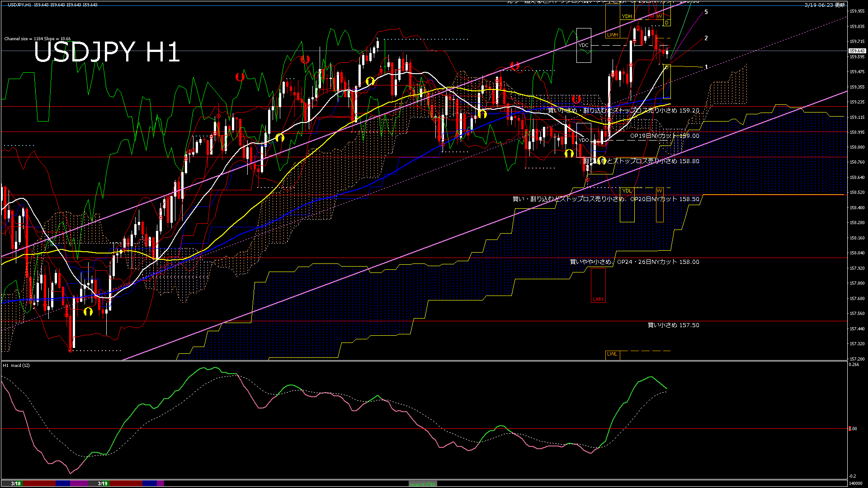Image resolution: width=868 pixels, height=488 pixels.
Task: Click the yellow YDH level label
Action: pyautogui.click(x=627, y=16)
